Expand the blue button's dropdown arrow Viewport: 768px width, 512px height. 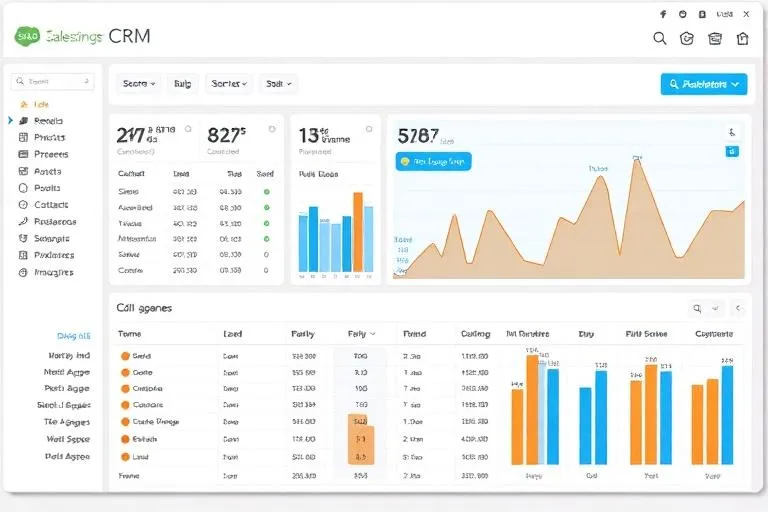coord(735,84)
